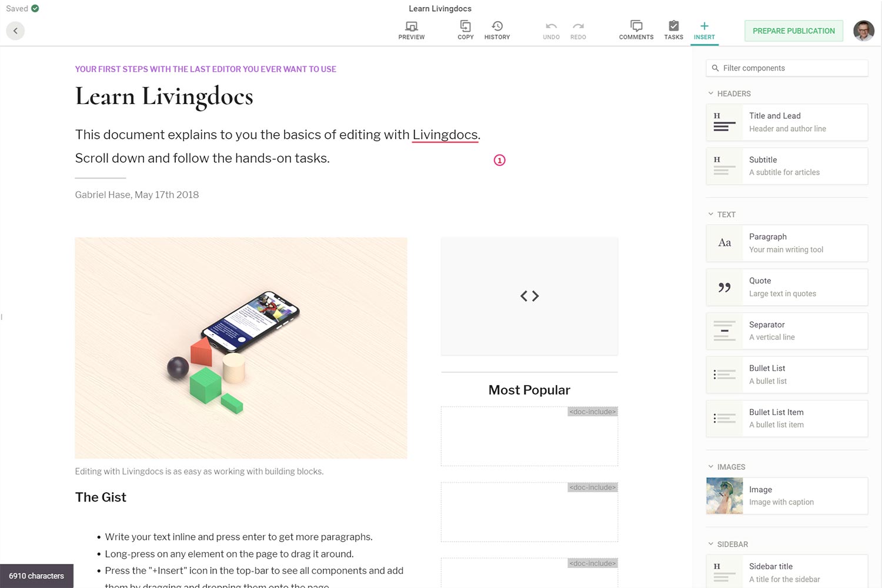Collapse the Text component section
The image size is (882, 588).
(711, 215)
